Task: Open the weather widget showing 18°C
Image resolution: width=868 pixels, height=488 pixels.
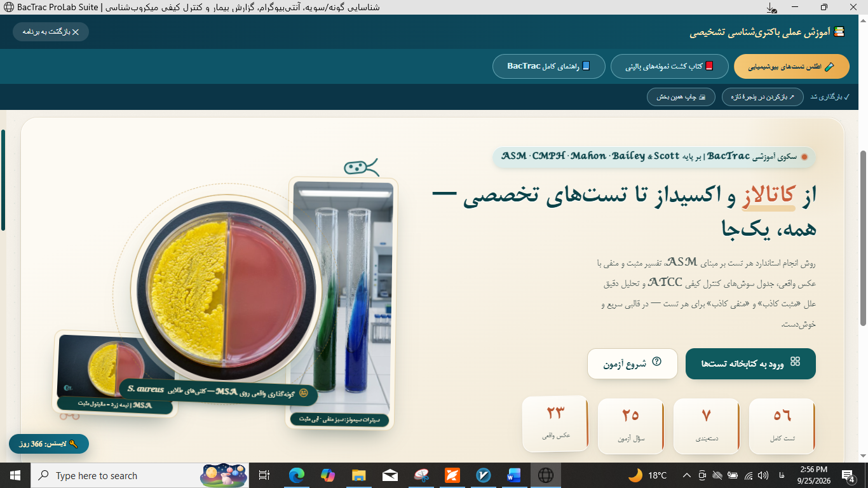Action: (x=648, y=475)
